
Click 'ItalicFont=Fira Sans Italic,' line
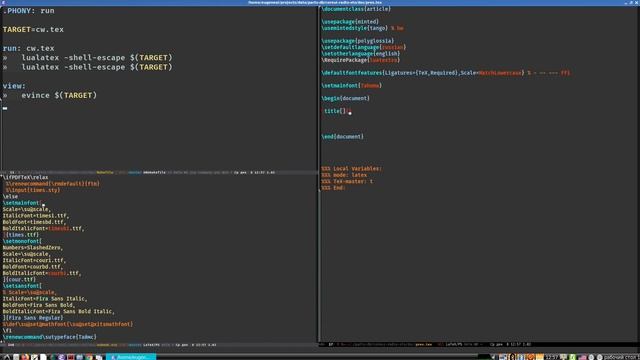[45, 299]
